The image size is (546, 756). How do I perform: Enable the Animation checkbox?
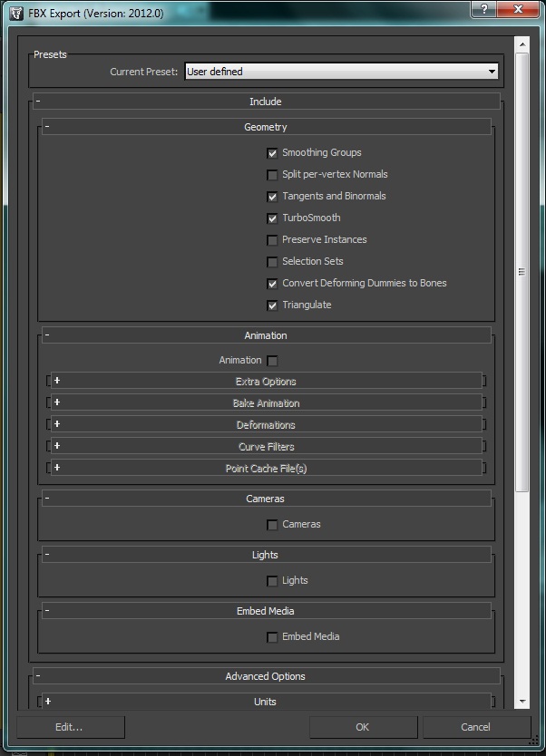pos(272,361)
